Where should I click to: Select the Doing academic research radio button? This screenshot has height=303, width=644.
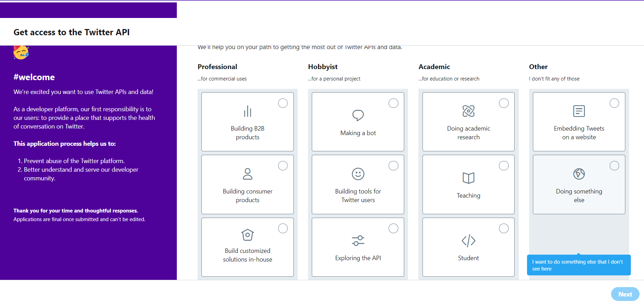[x=504, y=103]
